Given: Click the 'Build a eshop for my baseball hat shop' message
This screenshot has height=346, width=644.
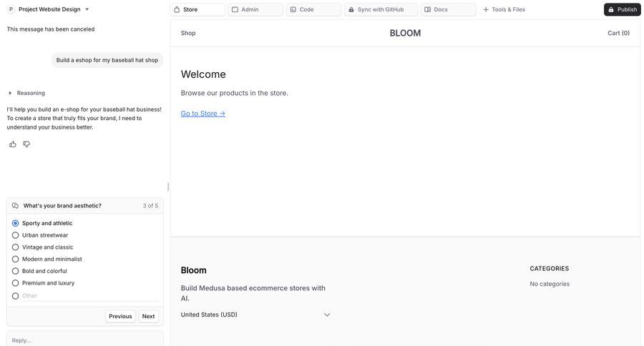Looking at the screenshot, I should 107,60.
